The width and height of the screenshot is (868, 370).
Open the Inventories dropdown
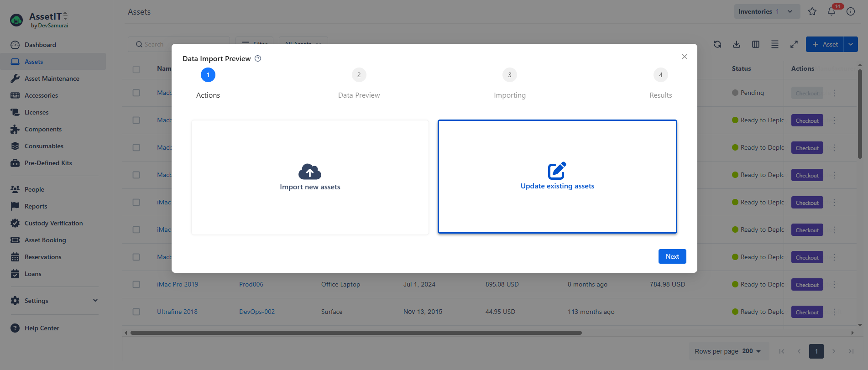(767, 11)
